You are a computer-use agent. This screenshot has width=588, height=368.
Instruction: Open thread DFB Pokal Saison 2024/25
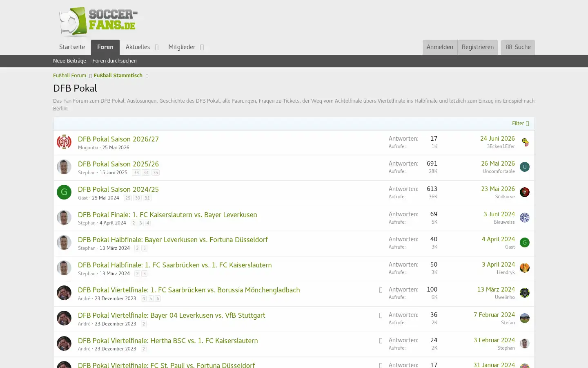pyautogui.click(x=118, y=189)
